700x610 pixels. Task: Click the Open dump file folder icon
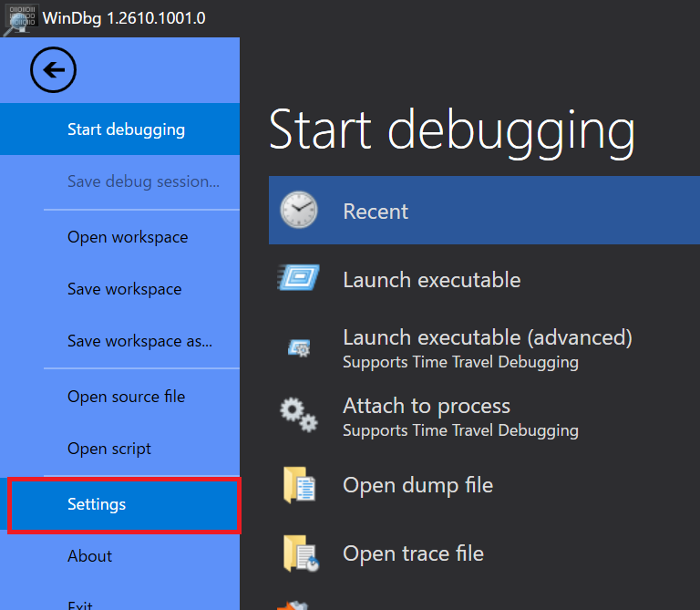(299, 485)
